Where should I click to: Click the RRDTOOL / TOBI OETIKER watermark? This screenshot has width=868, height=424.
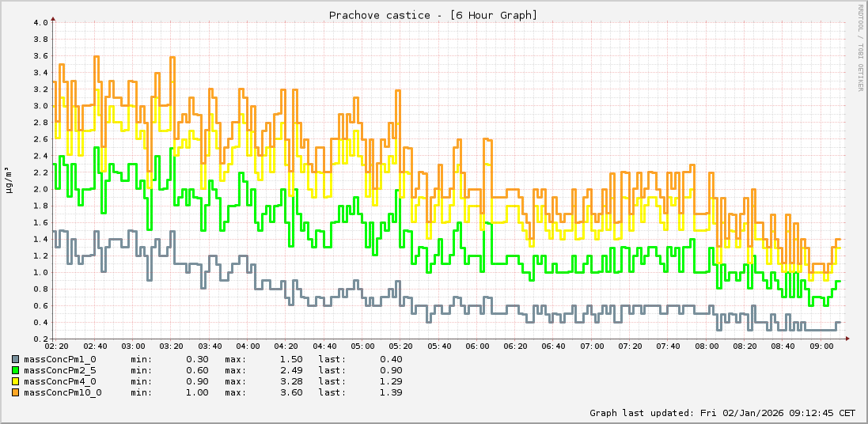pos(860,47)
